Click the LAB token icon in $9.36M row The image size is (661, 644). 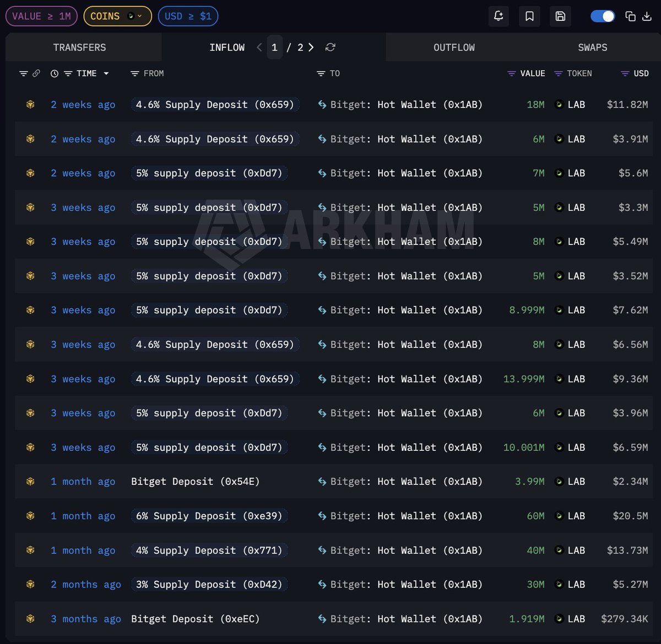click(559, 379)
